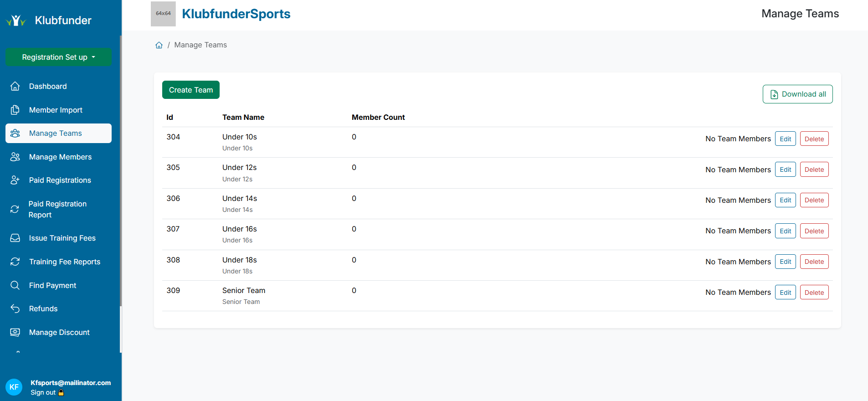This screenshot has height=401, width=868.
Task: Click the Issue Training Fees inbox icon
Action: tap(15, 238)
